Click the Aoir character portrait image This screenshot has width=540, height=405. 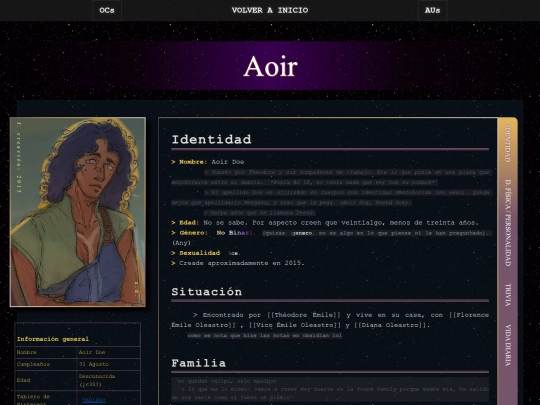click(x=78, y=212)
